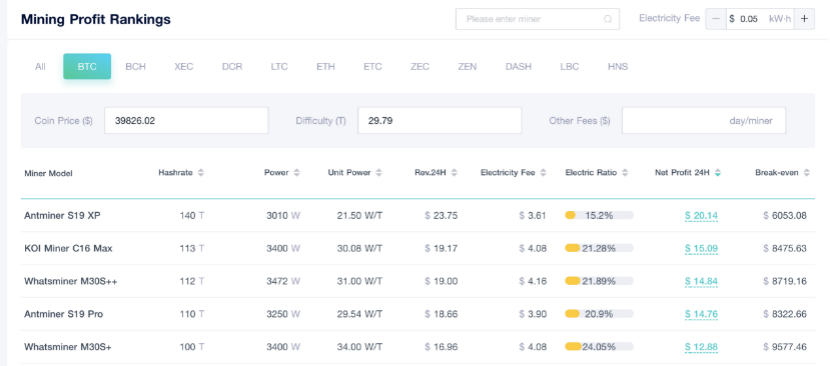The width and height of the screenshot is (830, 366).
Task: Increase electricity fee with plus button
Action: click(804, 19)
